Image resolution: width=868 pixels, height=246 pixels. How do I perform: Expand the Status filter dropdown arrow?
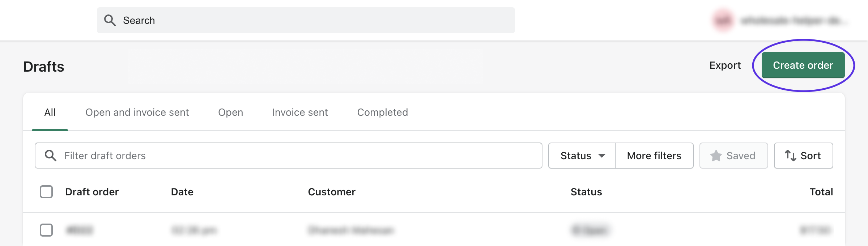(x=602, y=156)
